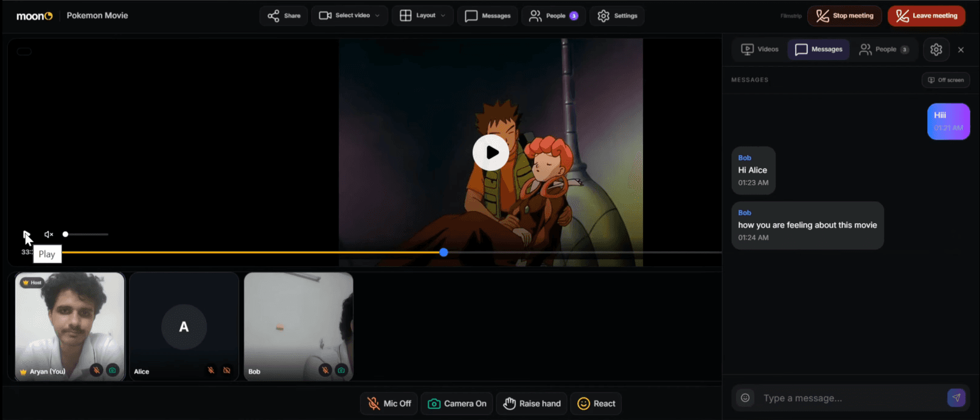Viewport: 980px width, 420px height.
Task: Toggle the Mic Off button
Action: [x=389, y=404]
